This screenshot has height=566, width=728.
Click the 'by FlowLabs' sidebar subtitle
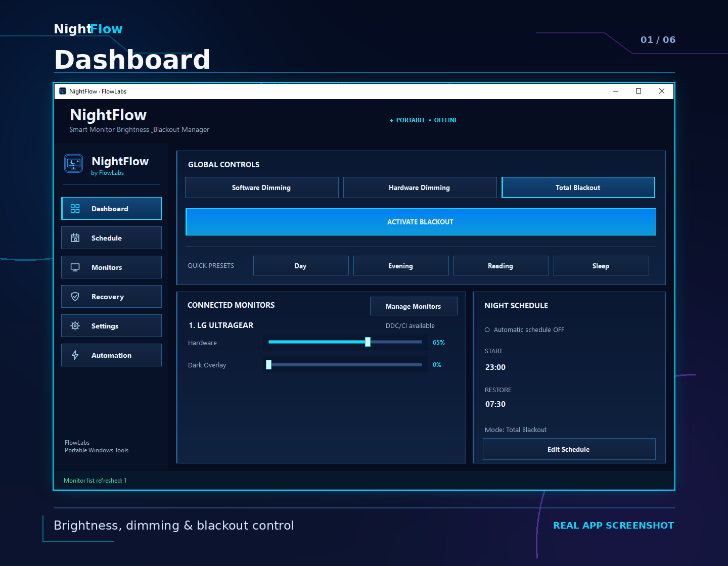pyautogui.click(x=107, y=173)
